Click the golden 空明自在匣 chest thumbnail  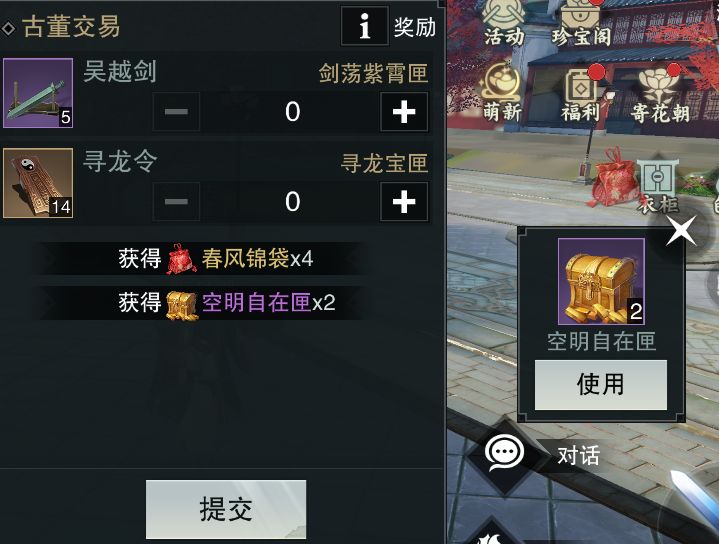[601, 282]
